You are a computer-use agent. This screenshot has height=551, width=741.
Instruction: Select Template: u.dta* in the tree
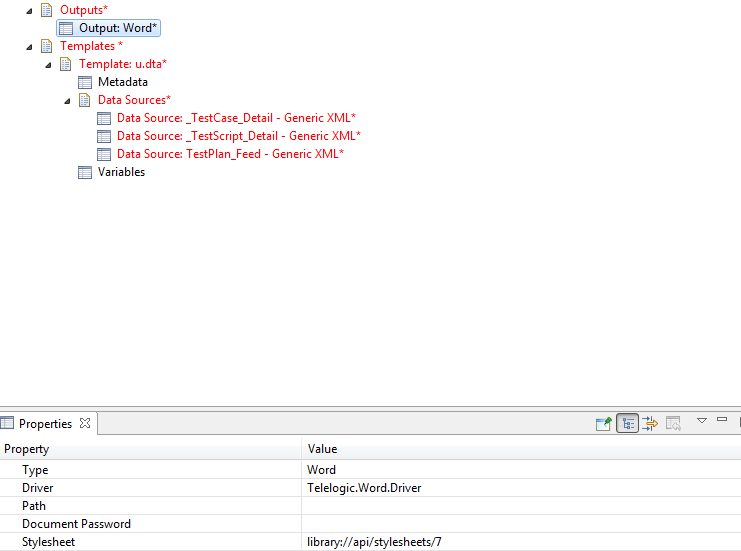(x=123, y=64)
